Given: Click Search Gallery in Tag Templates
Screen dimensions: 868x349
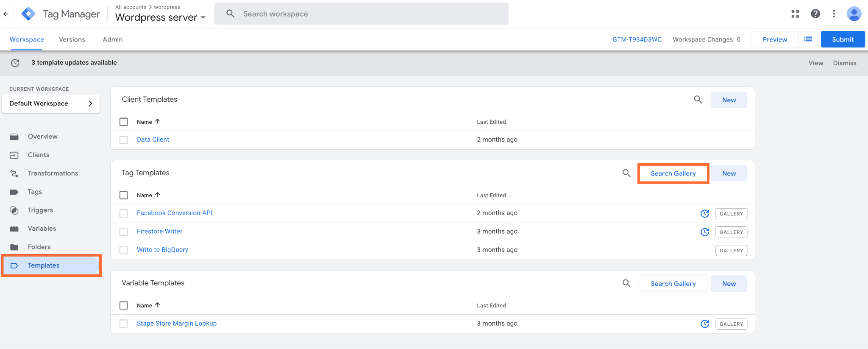Looking at the screenshot, I should (673, 173).
